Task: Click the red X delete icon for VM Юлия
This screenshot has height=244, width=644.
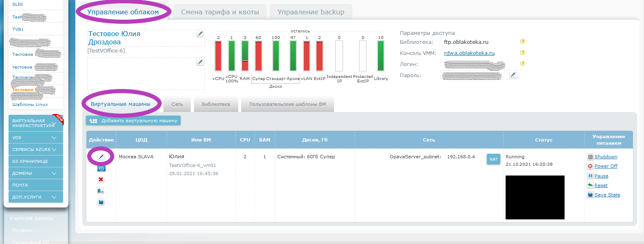Action: click(101, 180)
